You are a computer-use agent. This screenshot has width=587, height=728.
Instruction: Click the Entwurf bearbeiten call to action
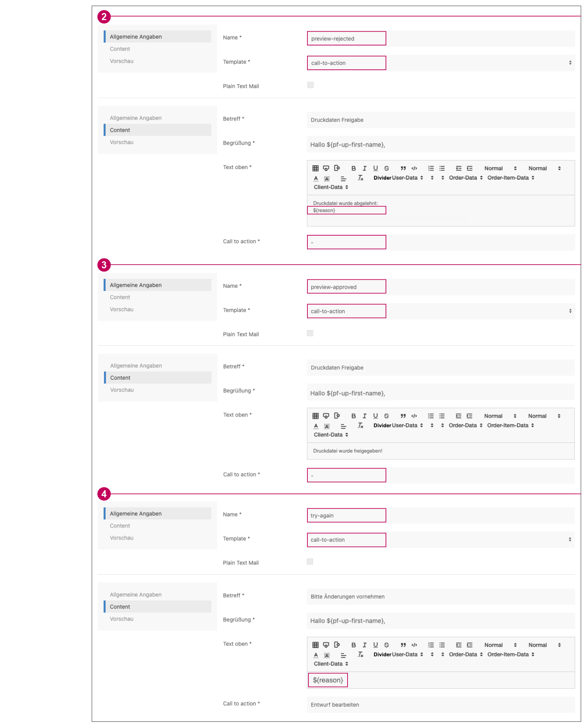coord(335,704)
